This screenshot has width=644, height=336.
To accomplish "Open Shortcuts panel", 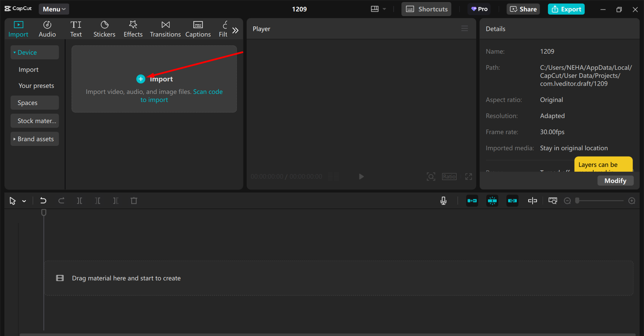I will click(x=426, y=9).
